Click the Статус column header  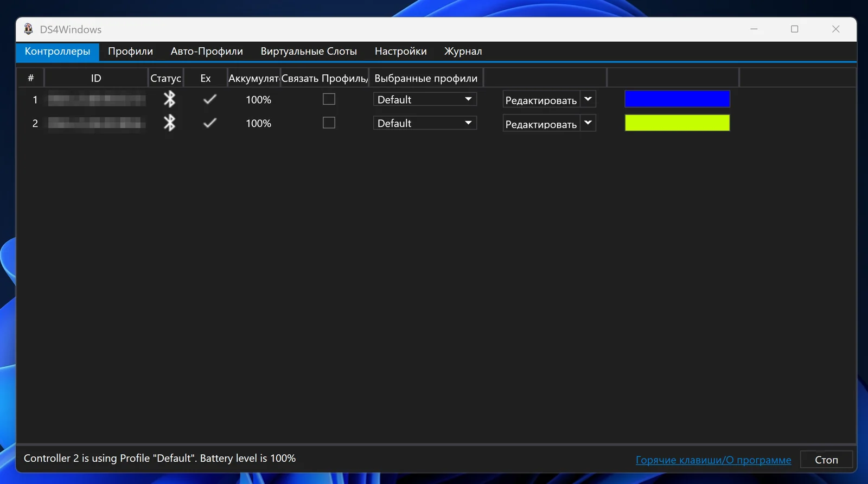tap(165, 78)
